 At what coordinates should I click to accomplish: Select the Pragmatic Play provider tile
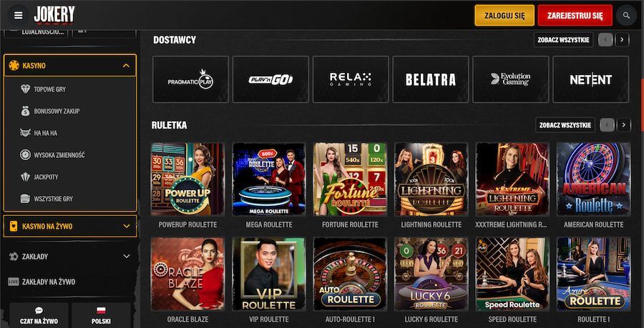tap(190, 79)
